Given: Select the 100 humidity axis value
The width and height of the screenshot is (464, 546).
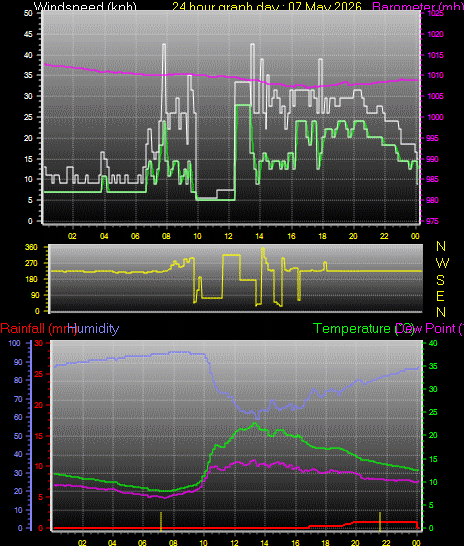Looking at the screenshot, I should click(15, 343).
